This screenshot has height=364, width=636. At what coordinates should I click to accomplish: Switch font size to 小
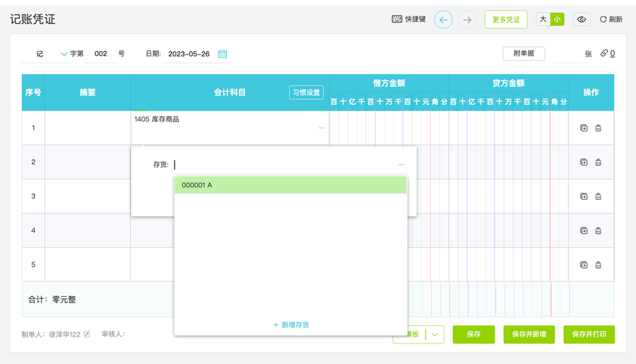(x=557, y=19)
